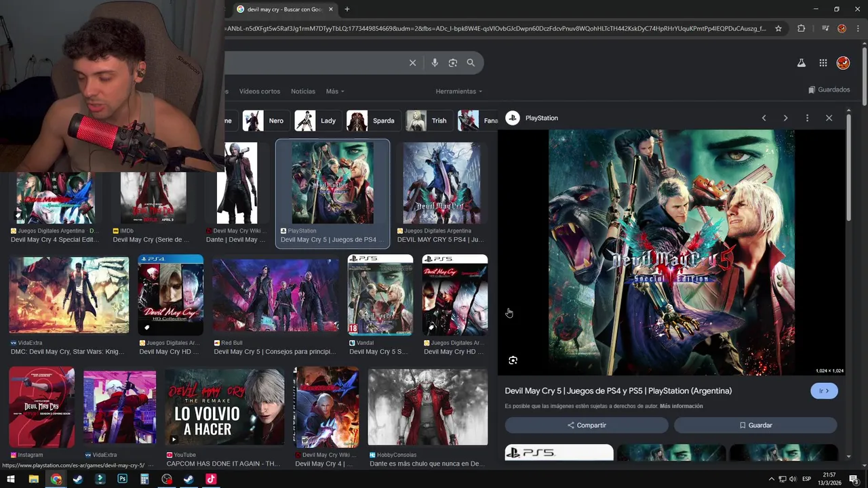Open notification center in system tray
868x488 pixels.
tap(854, 479)
